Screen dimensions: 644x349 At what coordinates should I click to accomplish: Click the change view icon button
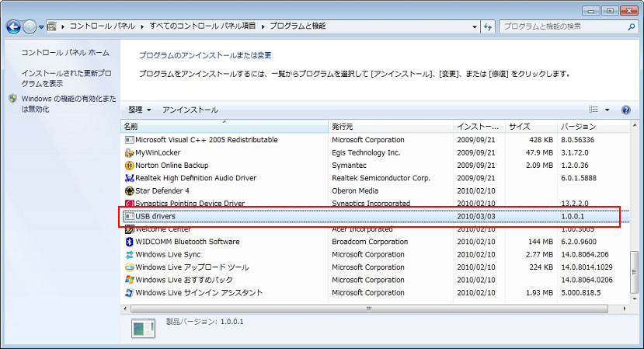593,110
